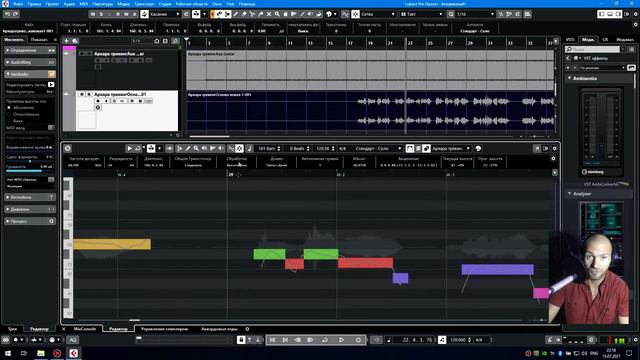Click the long purple VariAudio pitch segment
The width and height of the screenshot is (640, 360).
point(497,269)
